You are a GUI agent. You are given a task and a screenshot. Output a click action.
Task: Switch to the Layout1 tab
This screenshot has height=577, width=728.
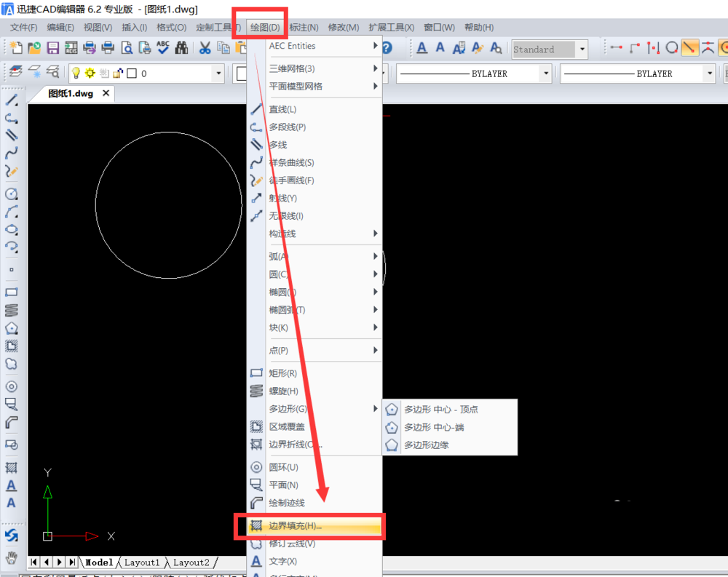tap(142, 562)
